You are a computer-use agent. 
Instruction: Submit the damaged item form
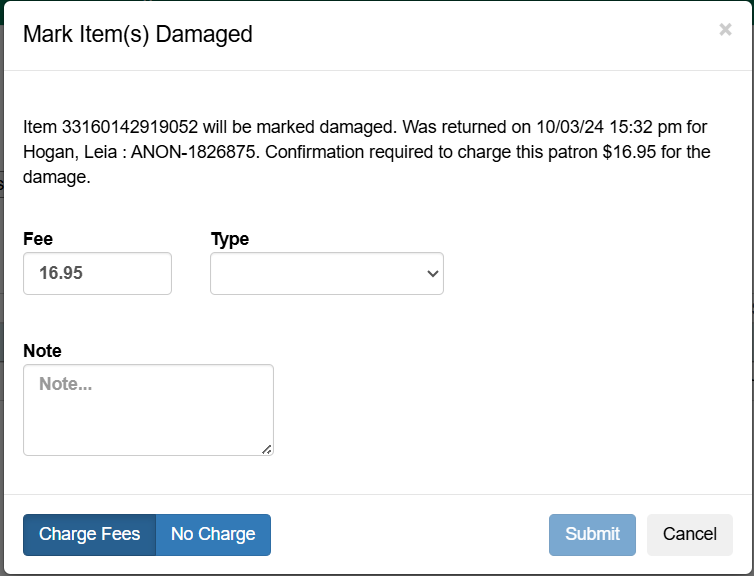tap(592, 534)
